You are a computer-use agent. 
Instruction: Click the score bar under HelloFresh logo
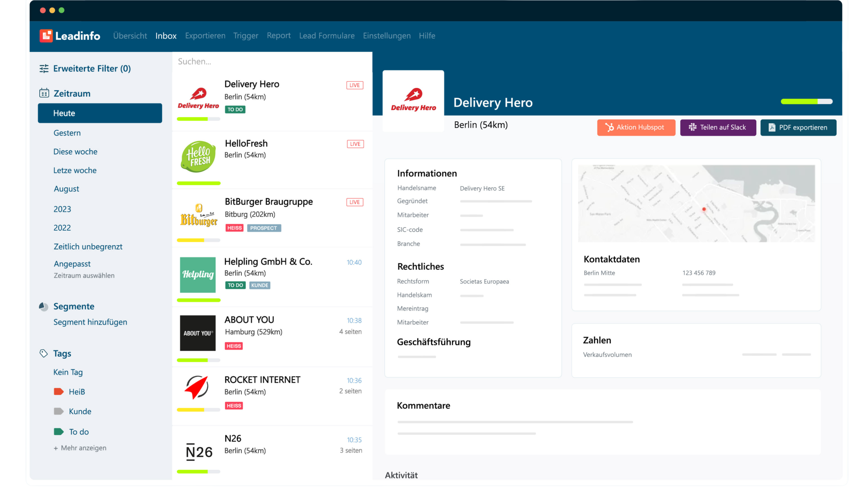(x=199, y=183)
